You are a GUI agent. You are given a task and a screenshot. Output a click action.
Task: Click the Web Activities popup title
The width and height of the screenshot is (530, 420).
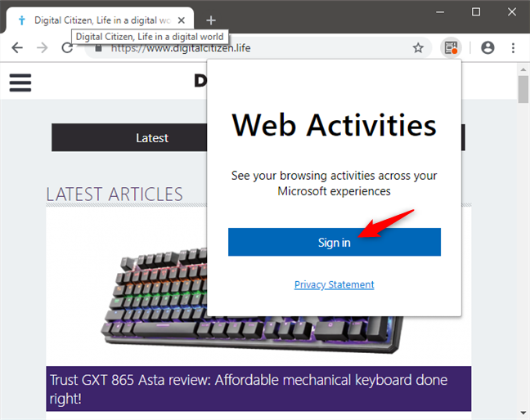click(x=335, y=125)
